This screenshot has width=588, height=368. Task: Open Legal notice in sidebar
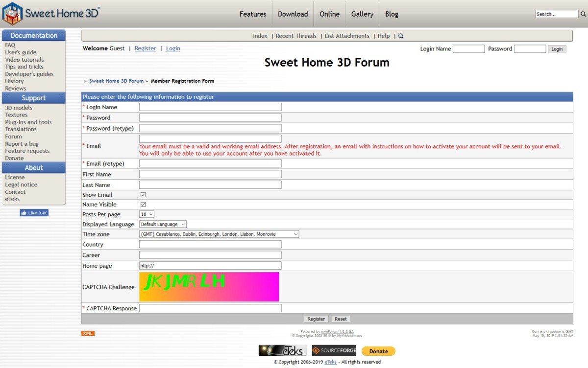click(x=21, y=185)
